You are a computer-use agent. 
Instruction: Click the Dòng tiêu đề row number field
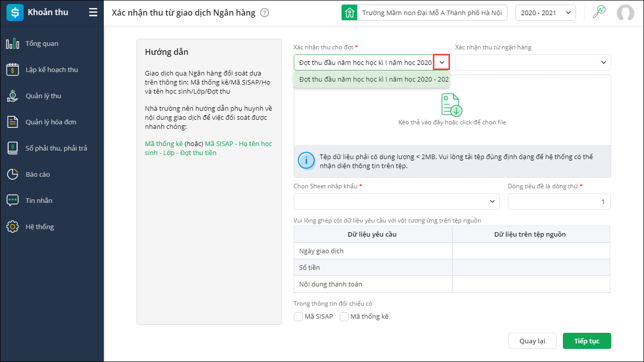click(x=559, y=201)
